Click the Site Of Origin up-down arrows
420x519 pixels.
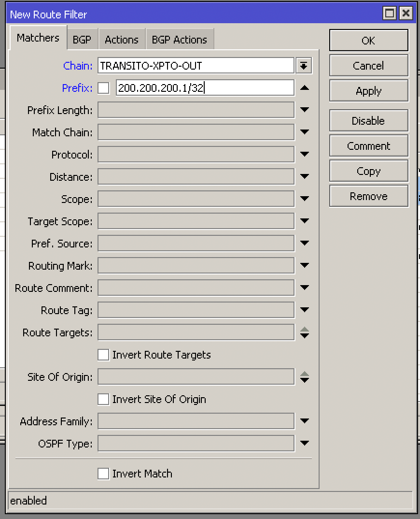tap(305, 377)
